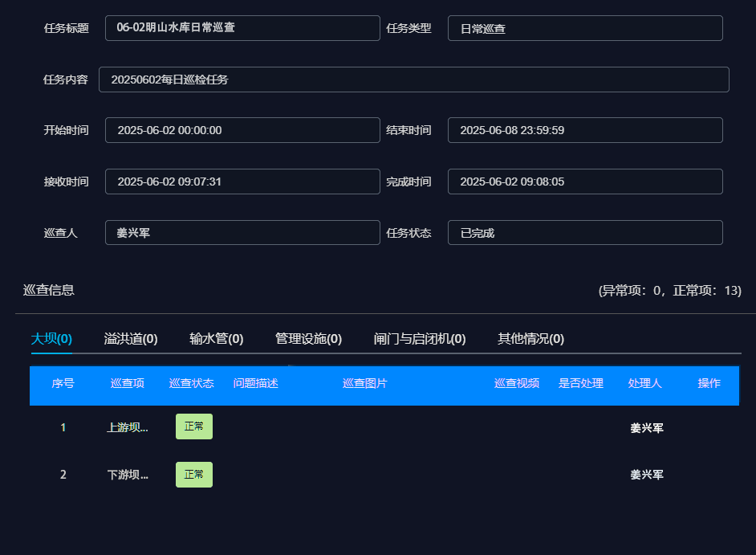
Task: Click the 完成时间 field
Action: point(584,182)
